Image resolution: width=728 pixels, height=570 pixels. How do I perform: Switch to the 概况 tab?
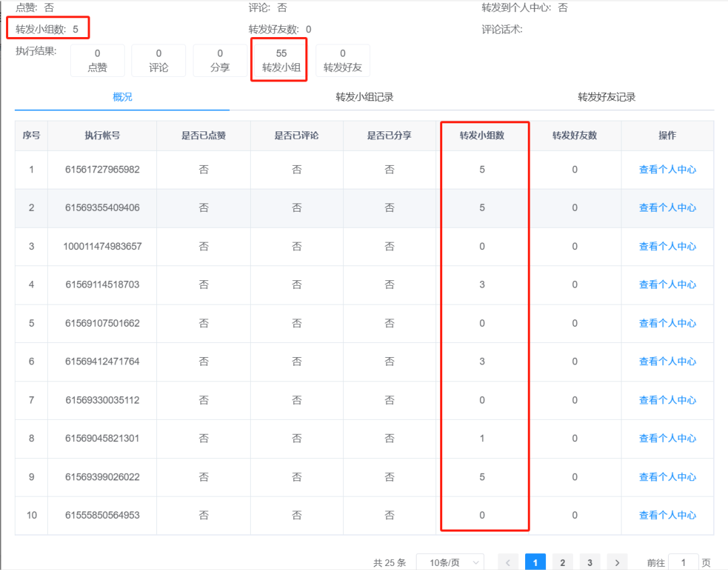[x=122, y=97]
